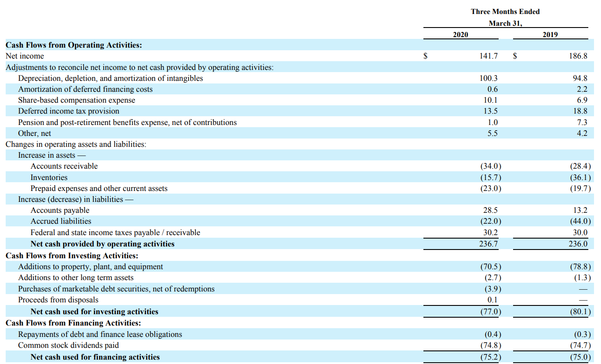Select the deferred tax value 18.8

click(580, 111)
